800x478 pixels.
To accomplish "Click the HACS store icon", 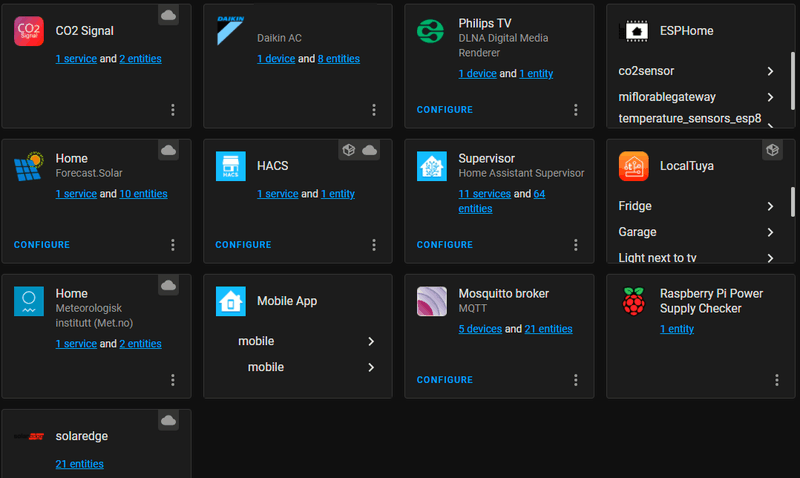I will click(230, 166).
